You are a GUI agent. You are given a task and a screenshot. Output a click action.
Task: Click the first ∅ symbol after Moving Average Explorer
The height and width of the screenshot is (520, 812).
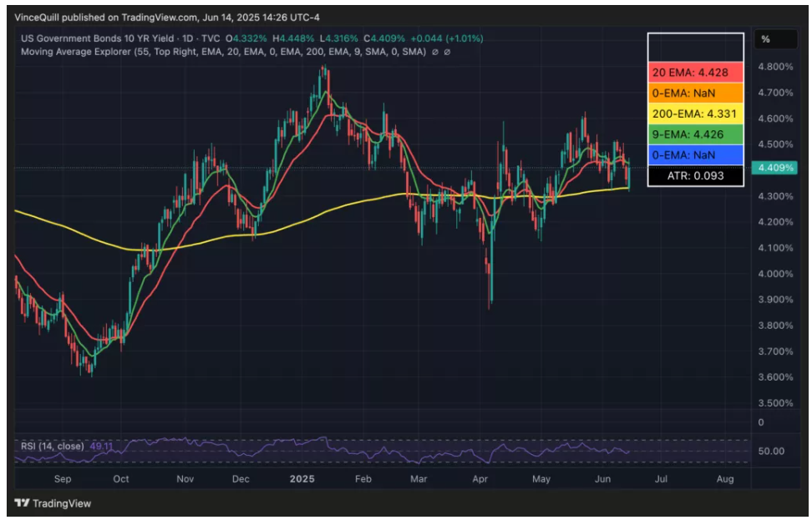tap(435, 52)
